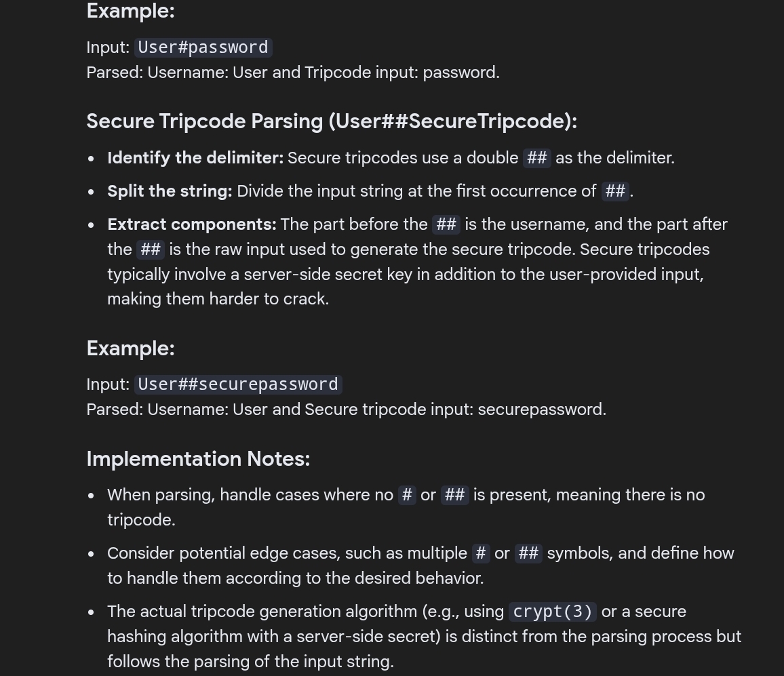Click the first "Example:" heading at top

[x=130, y=11]
